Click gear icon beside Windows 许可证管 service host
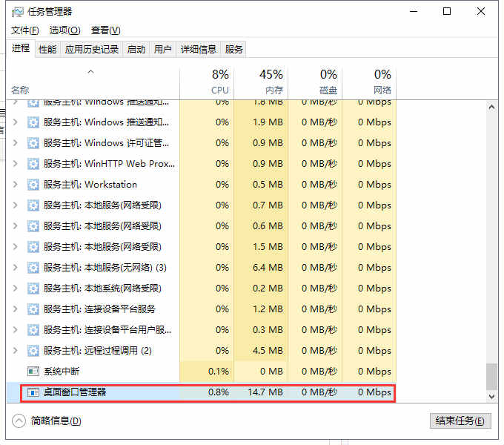Screen dimensions: 504x445 coord(33,143)
